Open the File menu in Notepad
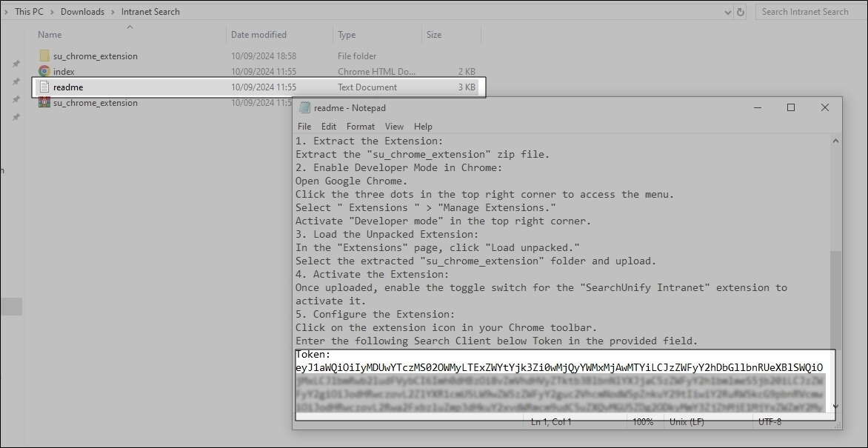This screenshot has height=448, width=868. (x=304, y=127)
